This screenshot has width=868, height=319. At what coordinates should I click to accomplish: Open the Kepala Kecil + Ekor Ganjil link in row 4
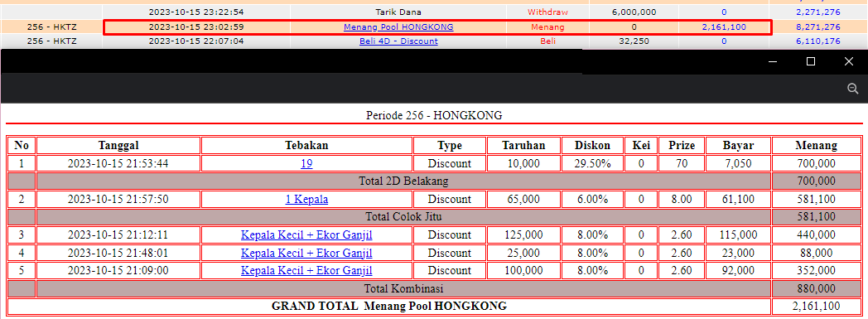coord(306,253)
